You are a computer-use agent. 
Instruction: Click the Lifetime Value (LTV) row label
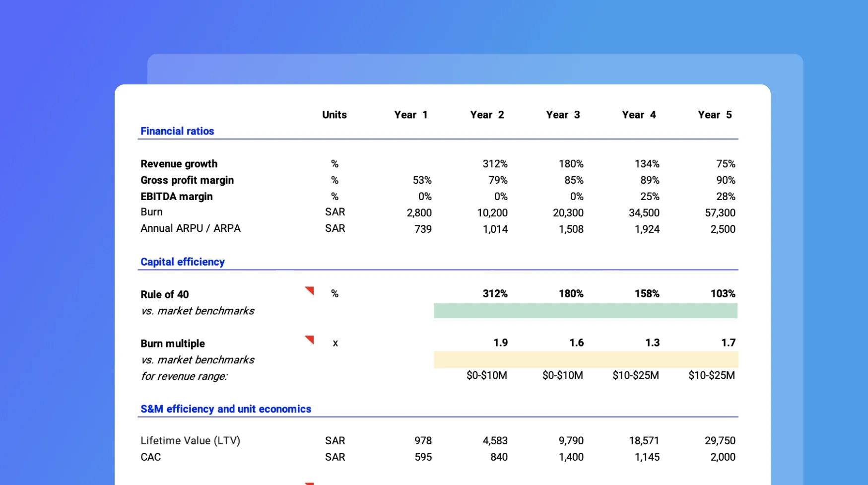pyautogui.click(x=190, y=440)
